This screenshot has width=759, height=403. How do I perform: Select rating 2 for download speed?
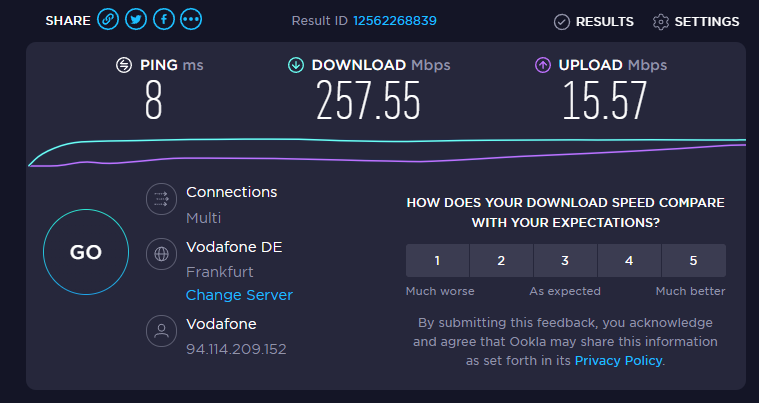coord(501,261)
